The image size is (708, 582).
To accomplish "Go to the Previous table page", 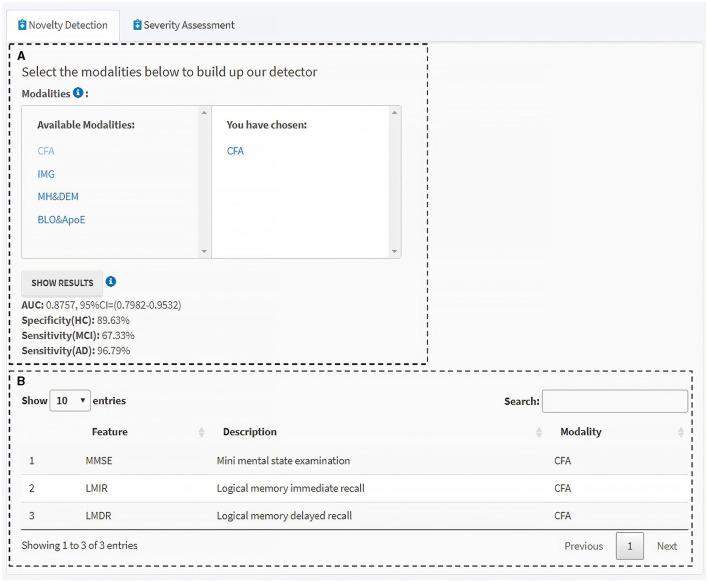I will pyautogui.click(x=583, y=546).
